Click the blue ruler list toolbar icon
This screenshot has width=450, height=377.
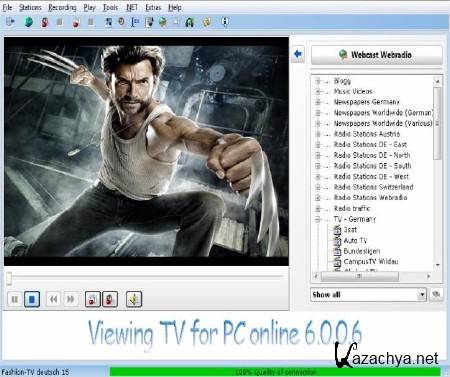coord(135,22)
